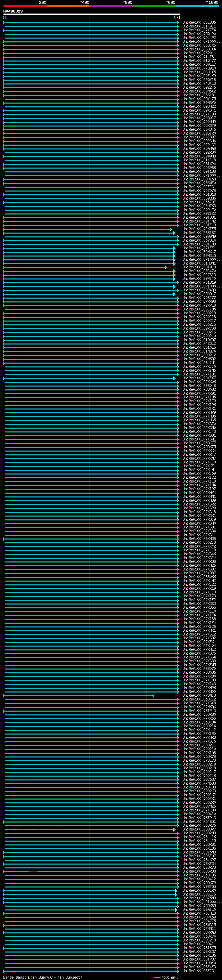Select hit label UniRef100_P51819
The image size is (222, 980).
tap(199, 282)
